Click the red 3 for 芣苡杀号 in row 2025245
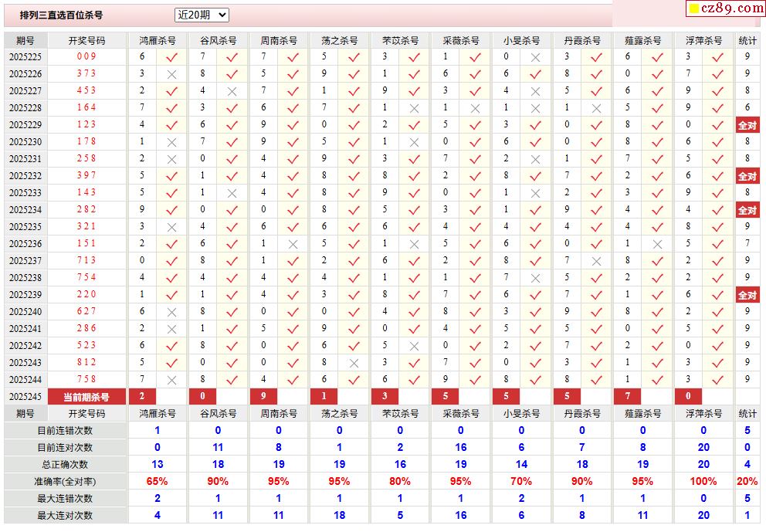This screenshot has height=532, width=766. pos(385,396)
